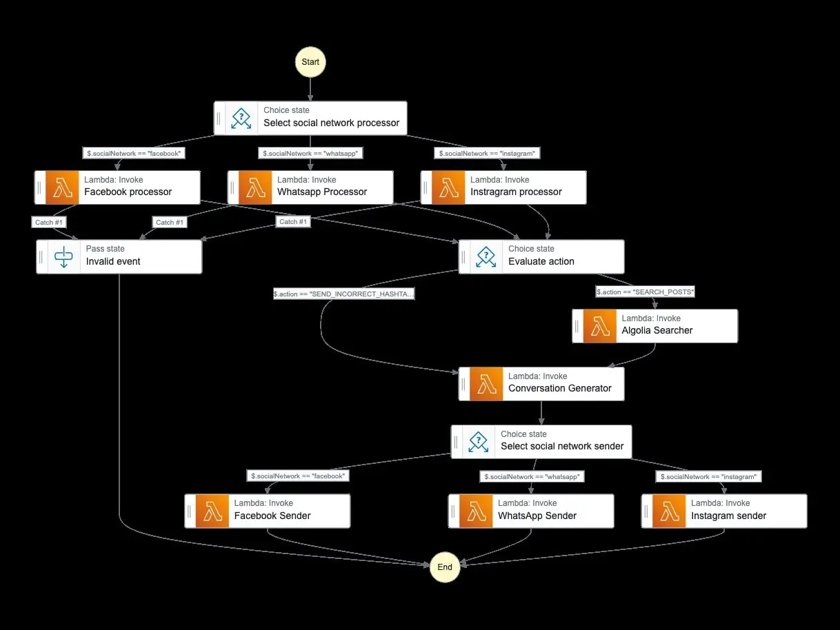Select the 'Instagram sender' state label
This screenshot has height=630, width=840.
coord(729,516)
